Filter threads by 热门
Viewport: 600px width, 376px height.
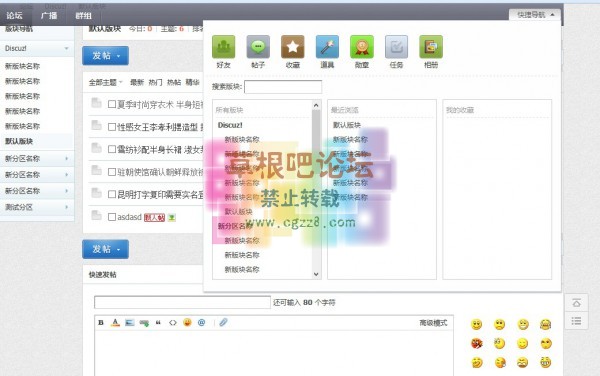click(155, 82)
